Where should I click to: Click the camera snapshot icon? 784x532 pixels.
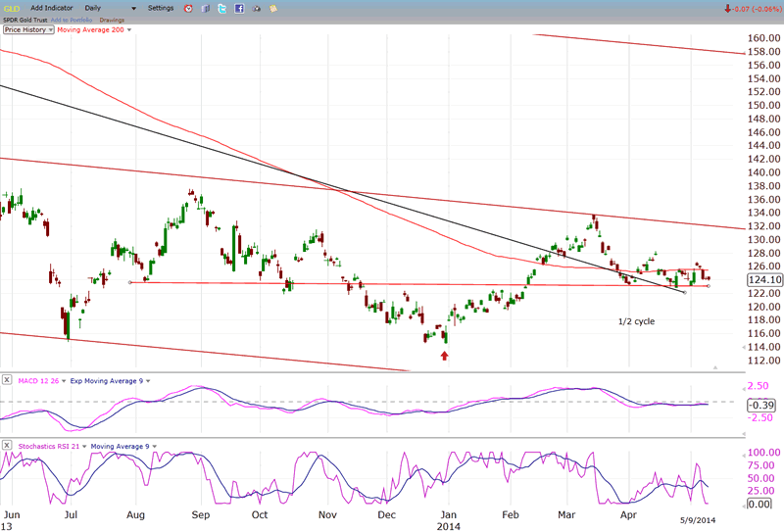[x=256, y=8]
